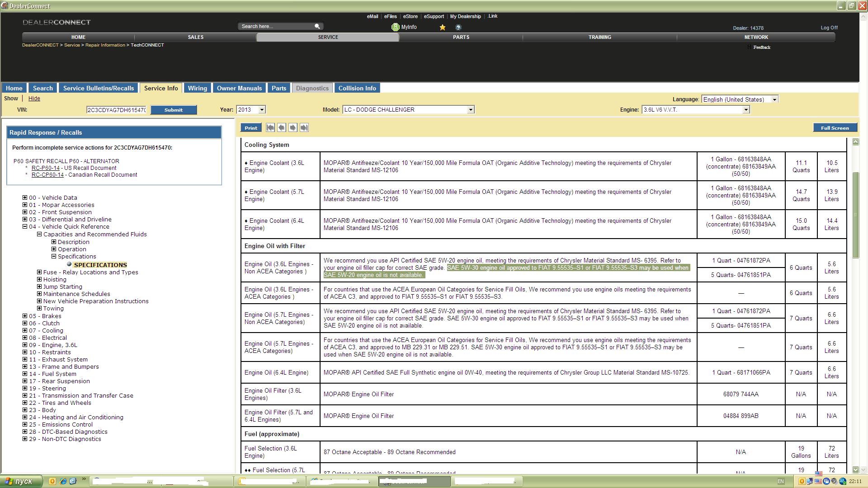Click the search magnifier icon
This screenshot has height=488, width=868.
(317, 26)
